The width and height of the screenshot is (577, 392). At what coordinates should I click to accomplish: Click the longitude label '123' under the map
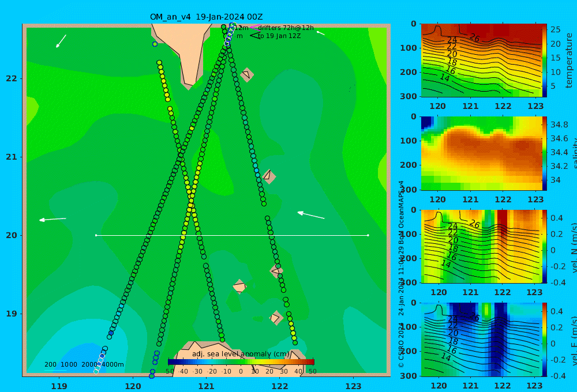(353, 386)
